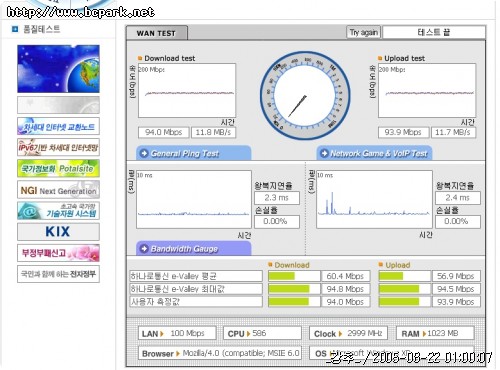Click the 하나로통신 e-Valley 평균 row label
500x370 pixels.
click(196, 276)
